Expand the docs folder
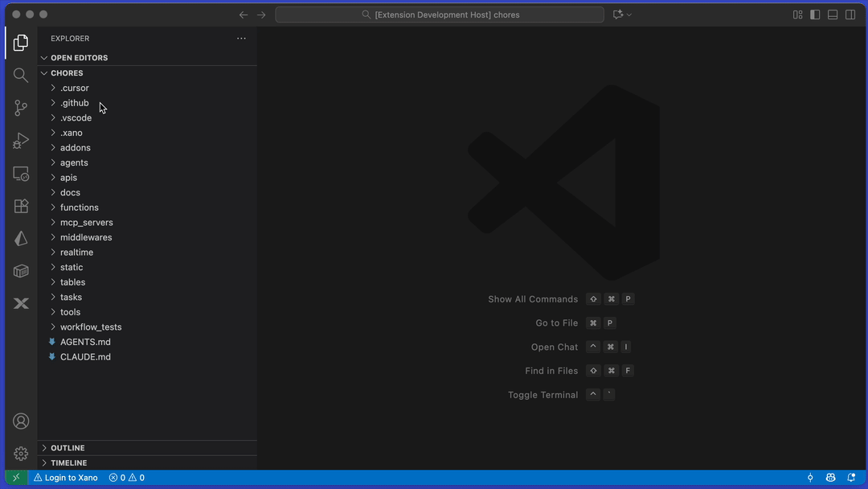Viewport: 868px width, 489px height. pyautogui.click(x=147, y=193)
